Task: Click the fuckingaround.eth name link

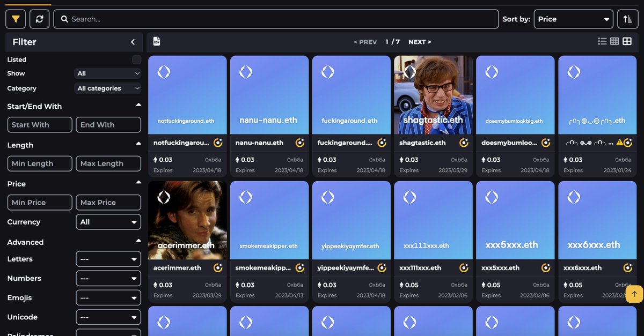Action: (345, 143)
